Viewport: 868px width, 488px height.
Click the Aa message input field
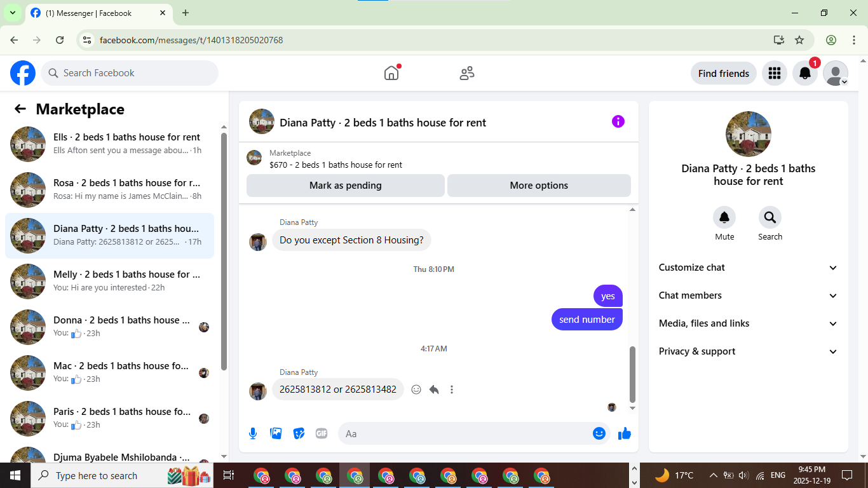tap(465, 433)
